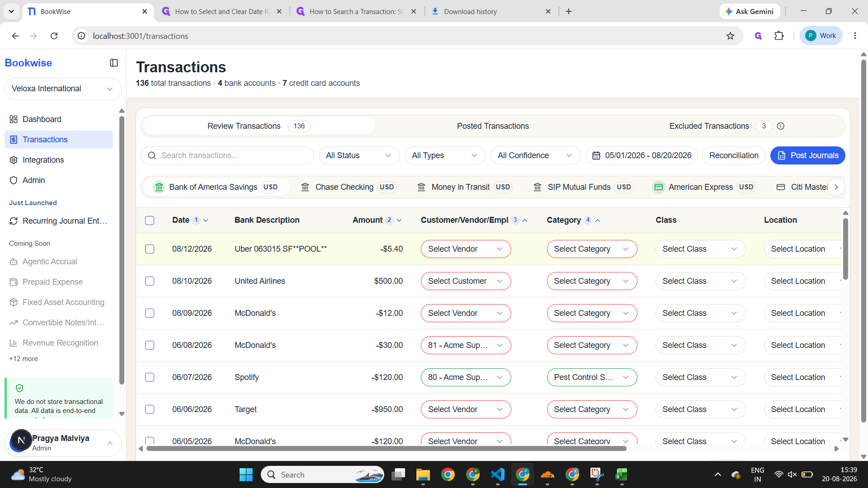Sort by the Amount column header
The width and height of the screenshot is (868, 488).
[x=377, y=220]
